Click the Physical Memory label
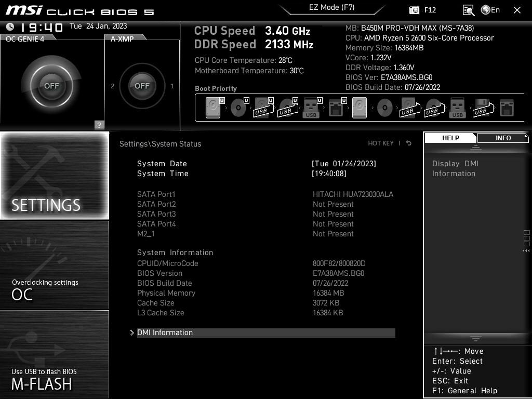 point(166,293)
